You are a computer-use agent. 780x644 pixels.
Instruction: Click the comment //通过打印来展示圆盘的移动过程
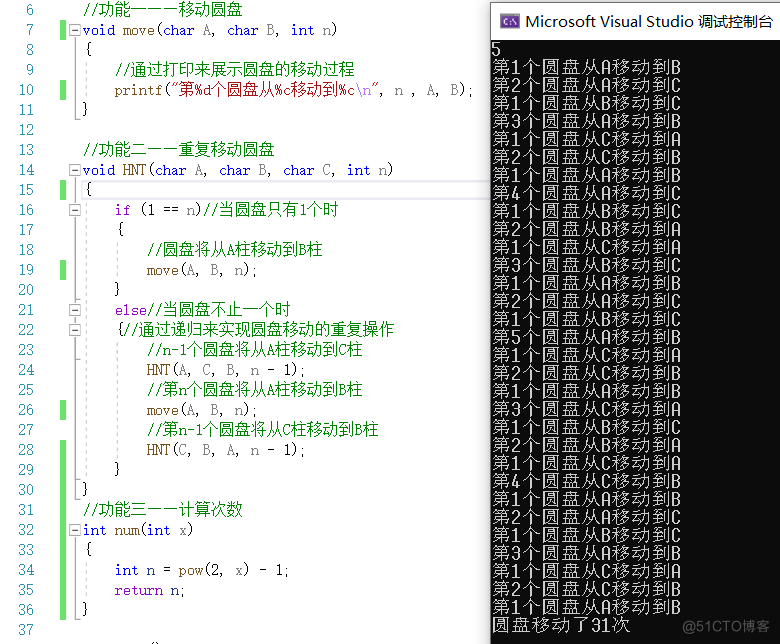tap(234, 70)
